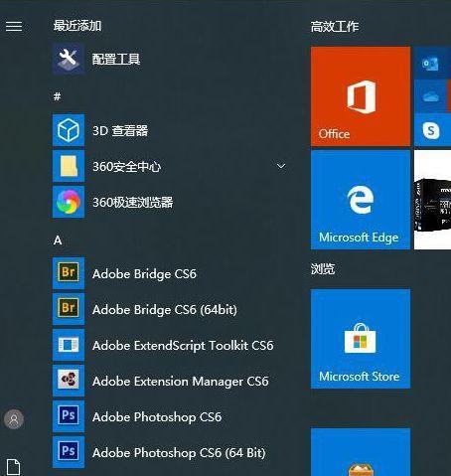Open the black product box live tile
The image size is (451, 476).
click(432, 200)
